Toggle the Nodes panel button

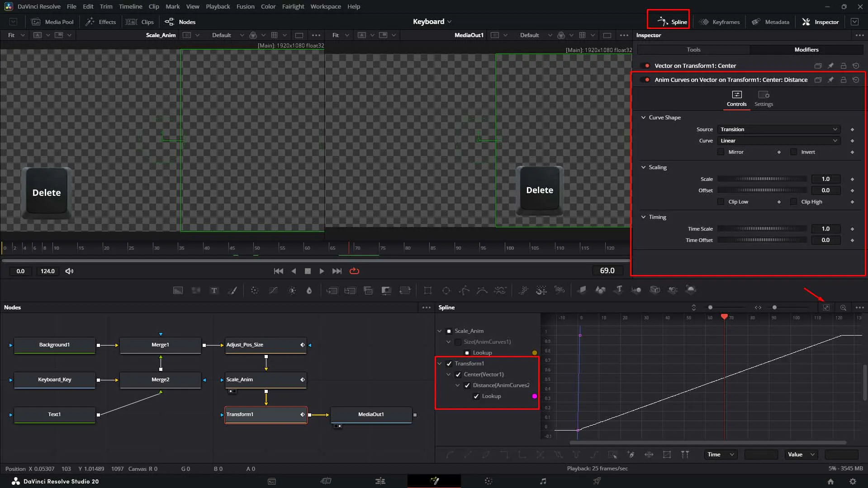(x=180, y=22)
